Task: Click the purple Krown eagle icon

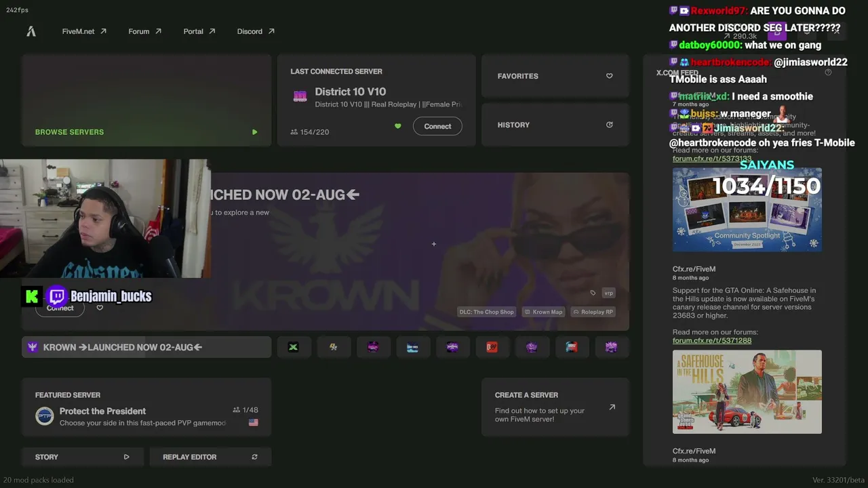Action: [32, 347]
